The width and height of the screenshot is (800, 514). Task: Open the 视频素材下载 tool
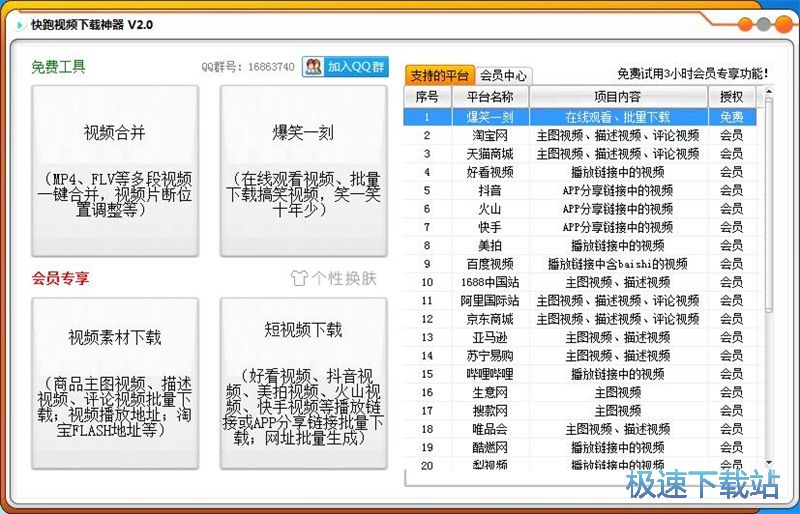click(x=115, y=383)
